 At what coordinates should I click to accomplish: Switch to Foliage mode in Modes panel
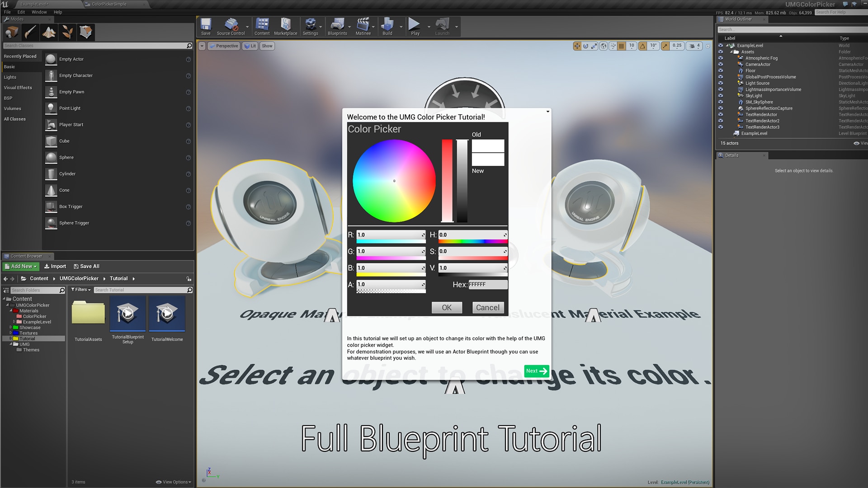[x=67, y=32]
